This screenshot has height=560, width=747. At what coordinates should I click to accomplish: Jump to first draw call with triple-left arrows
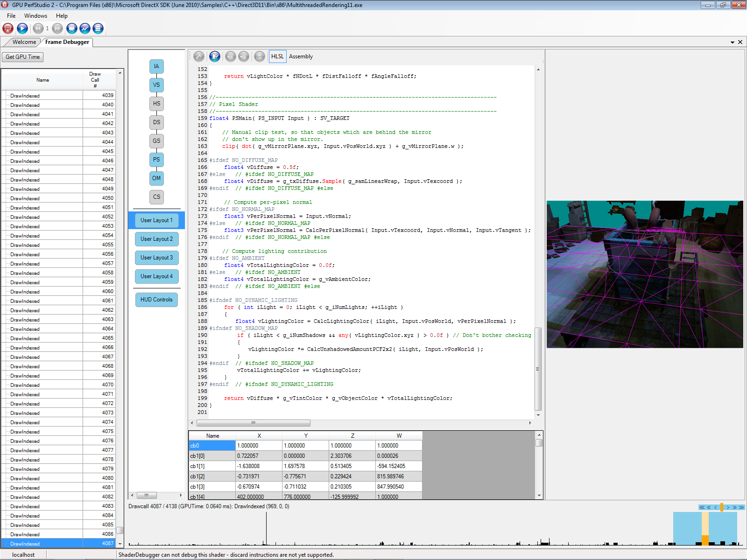coord(702,507)
